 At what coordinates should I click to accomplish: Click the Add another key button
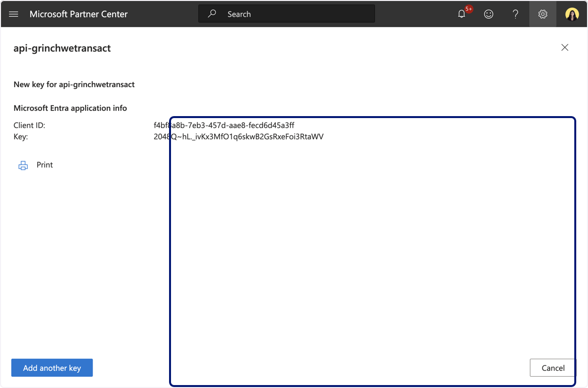point(52,368)
